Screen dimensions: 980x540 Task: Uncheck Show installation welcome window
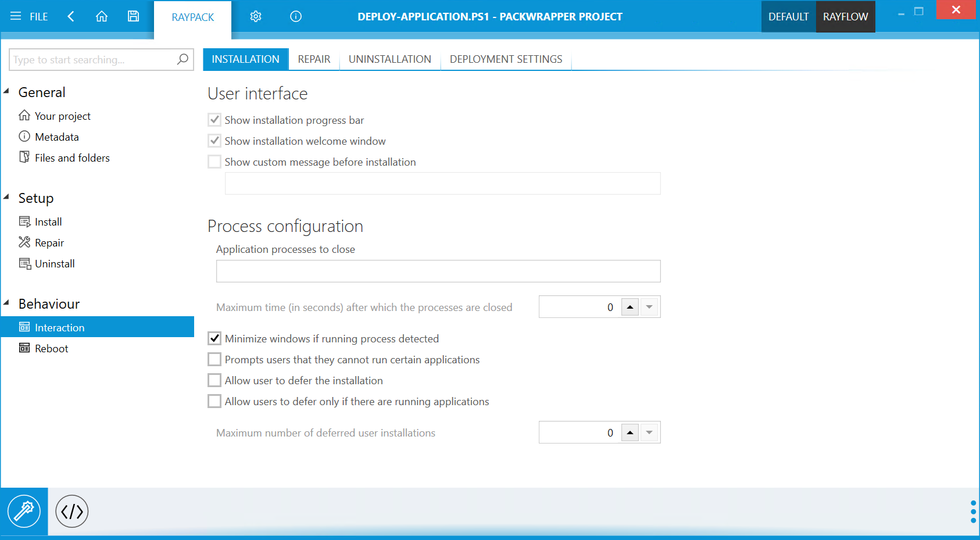(x=214, y=141)
